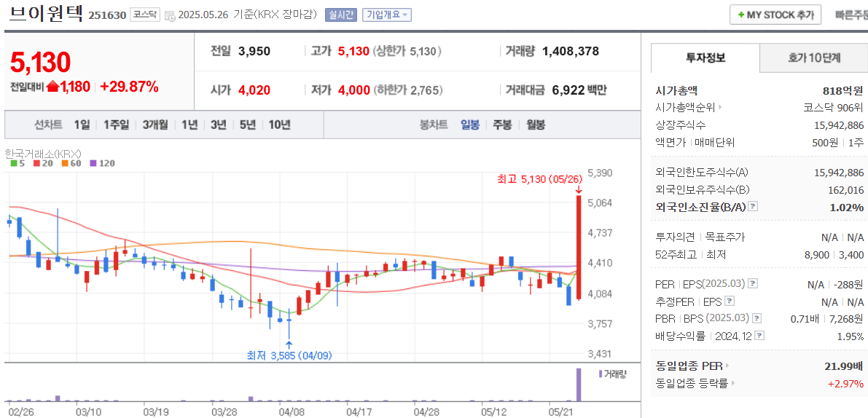Screen dimensions: 868x418
Task: Open help icon beside PER EPS(2025.03)
Action: tap(753, 284)
